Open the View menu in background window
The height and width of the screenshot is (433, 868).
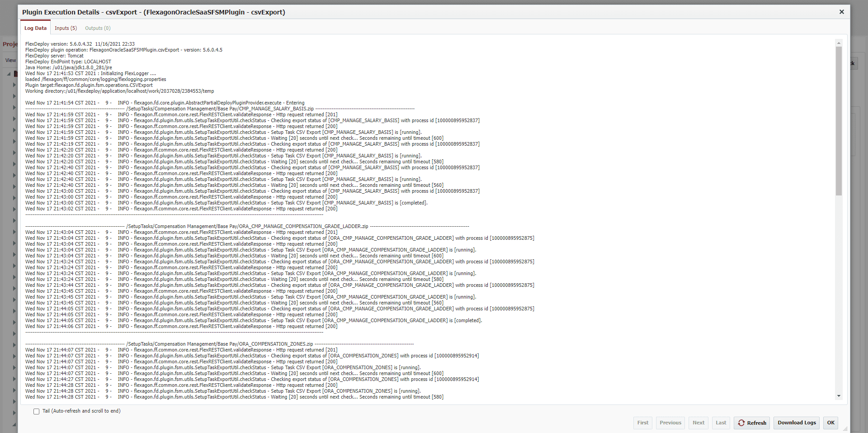pos(10,60)
